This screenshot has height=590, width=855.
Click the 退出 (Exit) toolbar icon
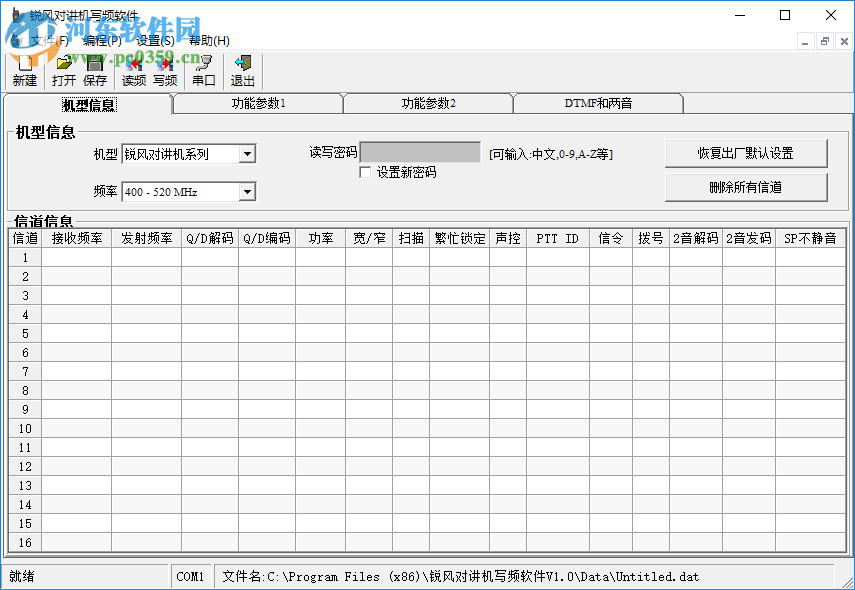[x=241, y=70]
